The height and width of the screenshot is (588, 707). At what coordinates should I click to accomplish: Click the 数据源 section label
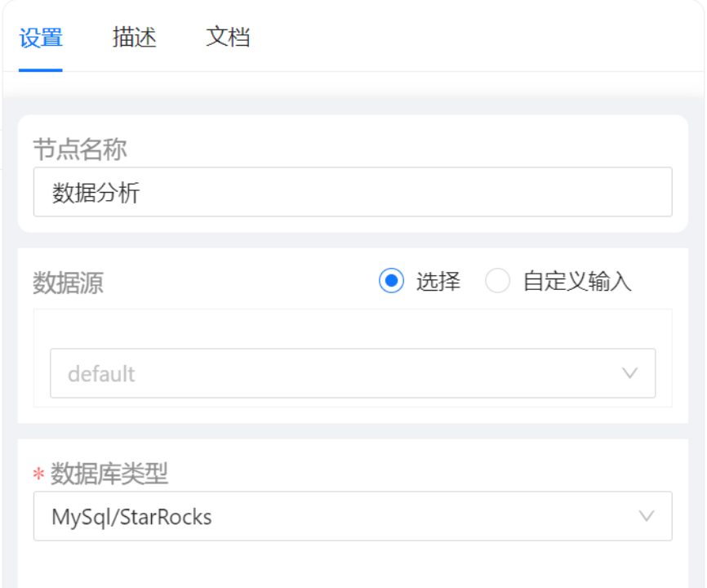click(x=68, y=283)
